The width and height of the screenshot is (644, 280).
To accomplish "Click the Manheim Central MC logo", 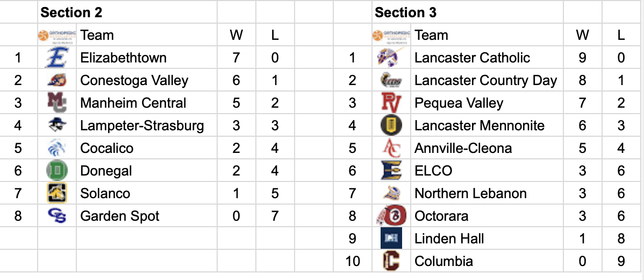I will point(56,103).
